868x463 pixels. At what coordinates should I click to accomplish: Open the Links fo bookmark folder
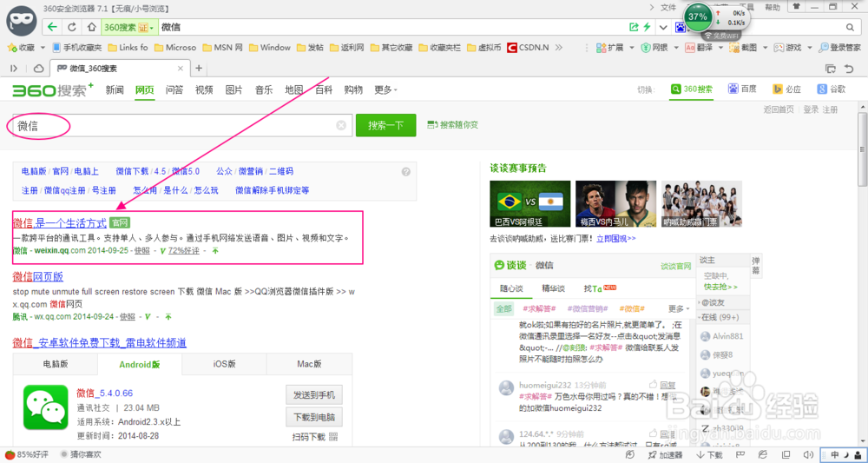[x=128, y=48]
